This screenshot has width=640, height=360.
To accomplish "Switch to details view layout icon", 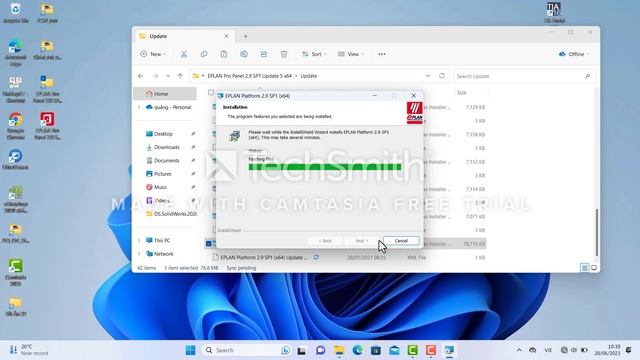I will pos(584,268).
